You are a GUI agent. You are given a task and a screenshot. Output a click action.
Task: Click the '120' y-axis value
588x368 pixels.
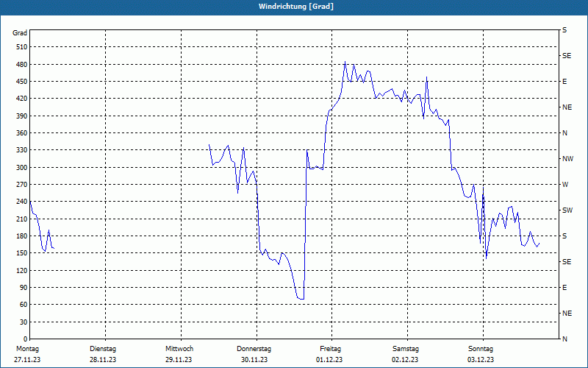[22, 270]
